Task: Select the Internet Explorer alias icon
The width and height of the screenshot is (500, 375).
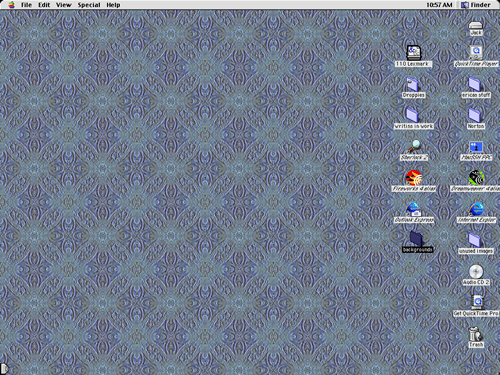Action: [476, 209]
